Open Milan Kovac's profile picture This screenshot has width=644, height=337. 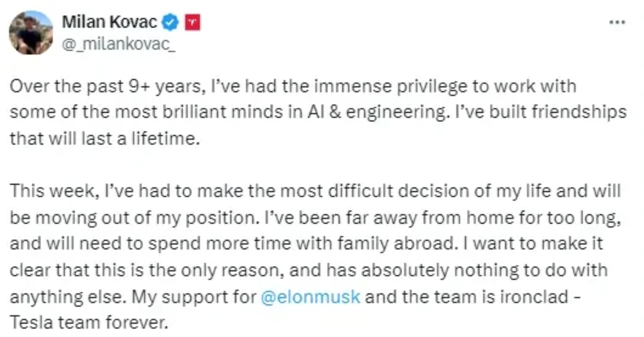(31, 33)
